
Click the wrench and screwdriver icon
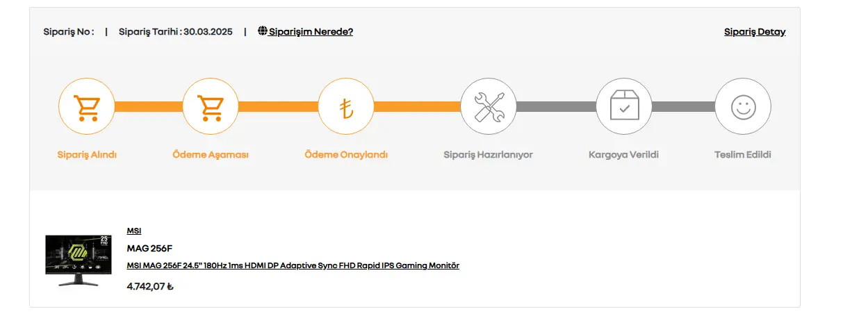(489, 107)
